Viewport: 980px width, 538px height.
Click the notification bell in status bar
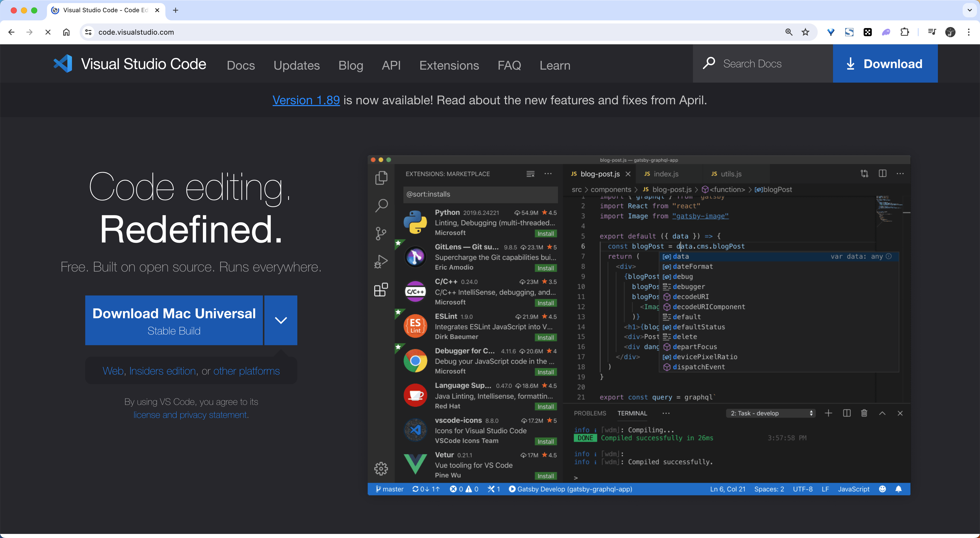[x=899, y=489]
